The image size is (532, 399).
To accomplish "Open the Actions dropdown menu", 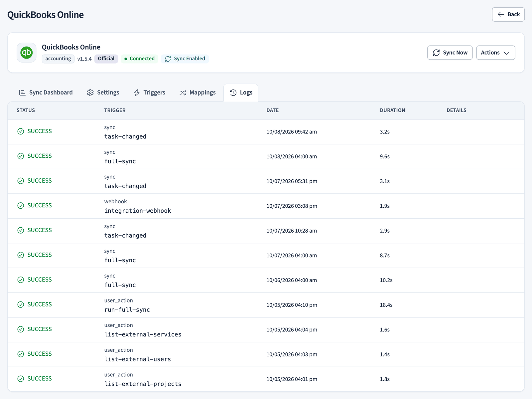I will point(495,53).
